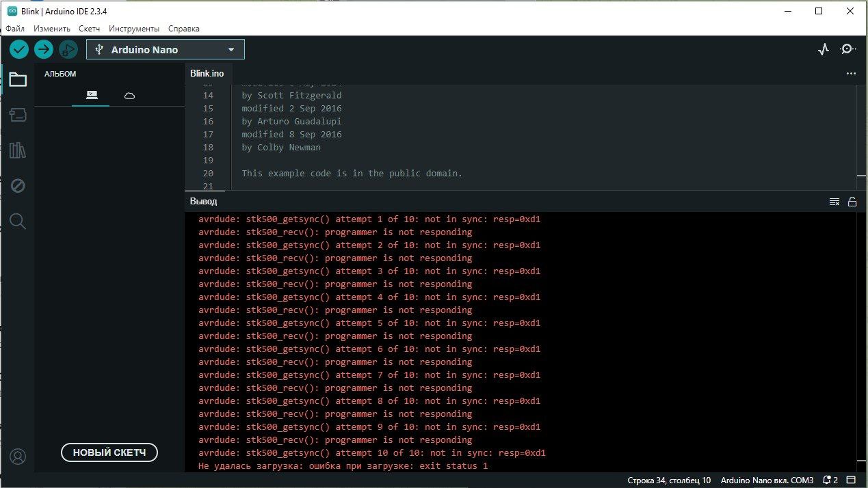Open the Скетч menu

pos(89,29)
